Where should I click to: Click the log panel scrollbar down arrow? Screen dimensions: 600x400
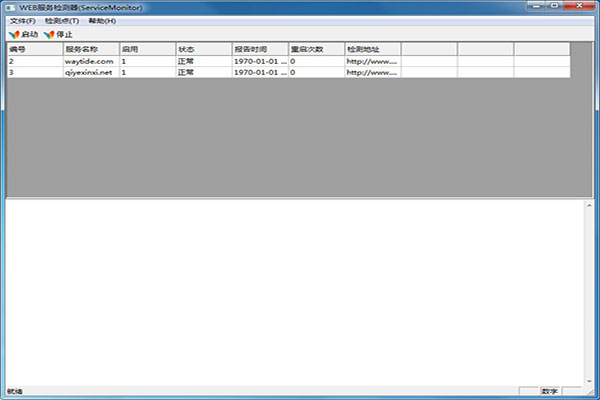tap(588, 380)
